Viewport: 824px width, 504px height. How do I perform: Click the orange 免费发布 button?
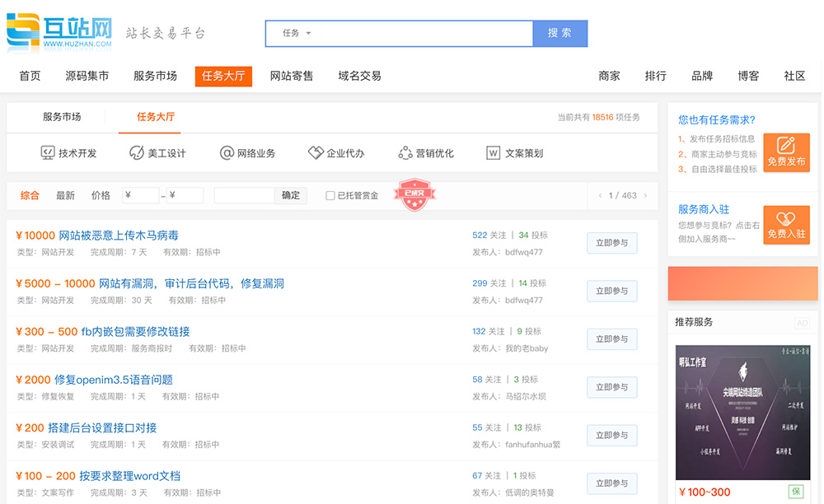[x=786, y=152]
